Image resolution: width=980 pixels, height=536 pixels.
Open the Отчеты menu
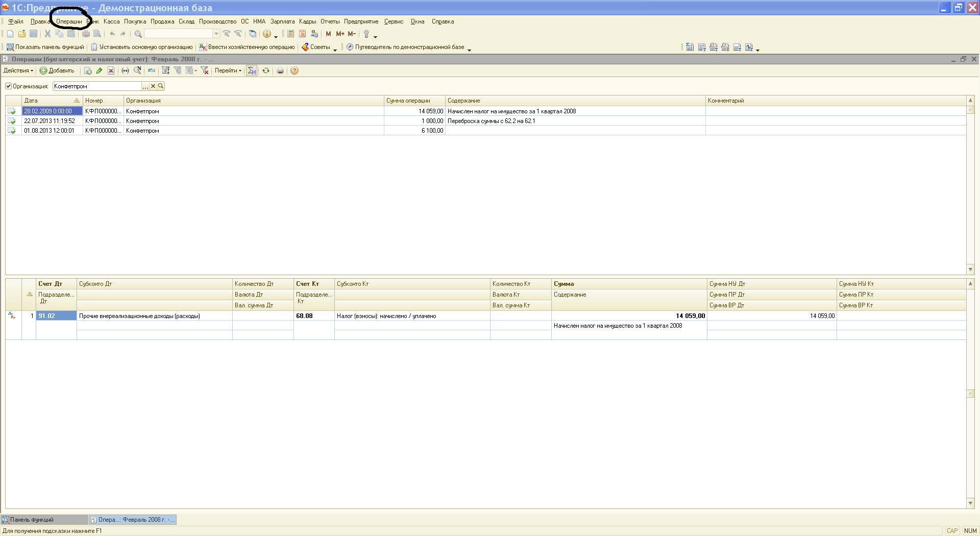pyautogui.click(x=330, y=21)
